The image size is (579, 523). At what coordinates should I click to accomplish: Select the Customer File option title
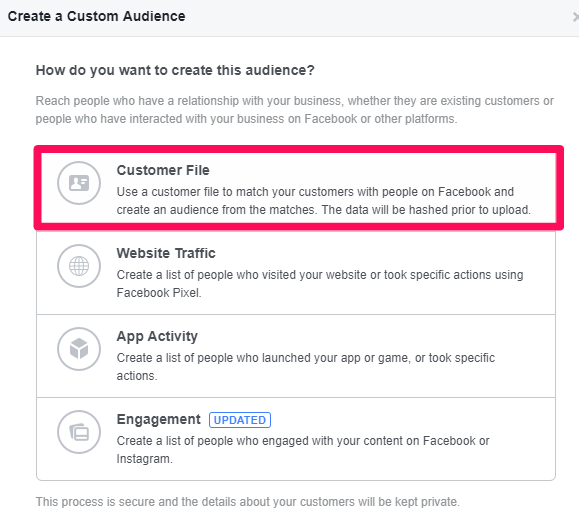(163, 170)
